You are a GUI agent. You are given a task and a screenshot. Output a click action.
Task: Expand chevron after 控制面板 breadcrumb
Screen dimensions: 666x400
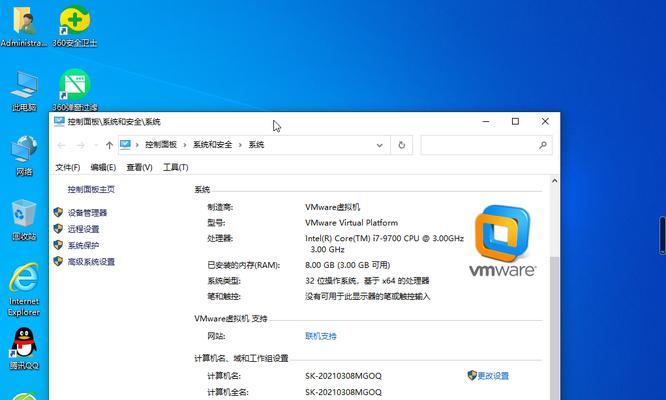click(185, 145)
